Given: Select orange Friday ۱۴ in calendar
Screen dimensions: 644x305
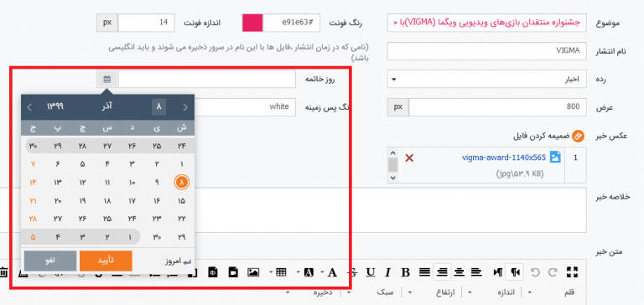Looking at the screenshot, I should (33, 183).
